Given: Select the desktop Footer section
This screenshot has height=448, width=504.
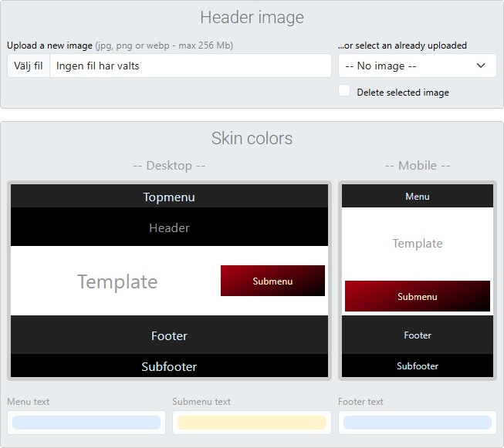Looking at the screenshot, I should click(169, 335).
